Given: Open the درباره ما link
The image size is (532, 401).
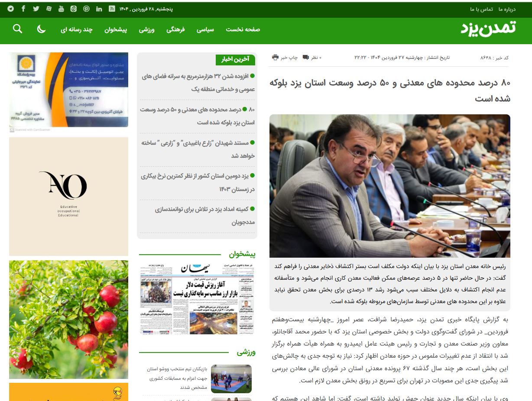Looking at the screenshot, I should click(506, 9).
